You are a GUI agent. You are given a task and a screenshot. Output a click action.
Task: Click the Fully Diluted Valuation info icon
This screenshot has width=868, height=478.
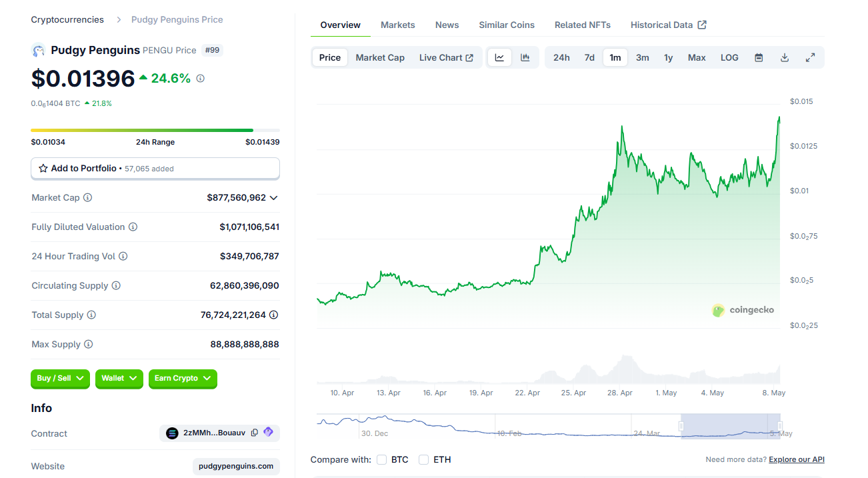coord(133,227)
